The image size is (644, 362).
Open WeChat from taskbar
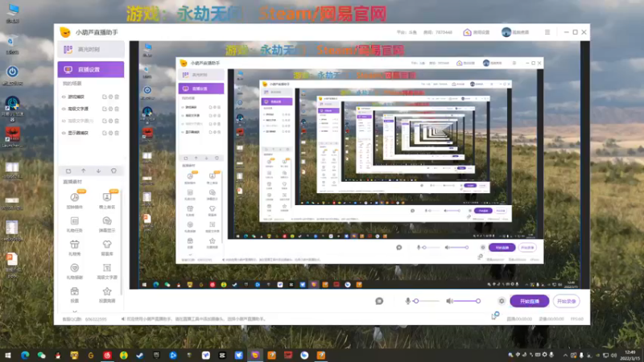(x=42, y=356)
